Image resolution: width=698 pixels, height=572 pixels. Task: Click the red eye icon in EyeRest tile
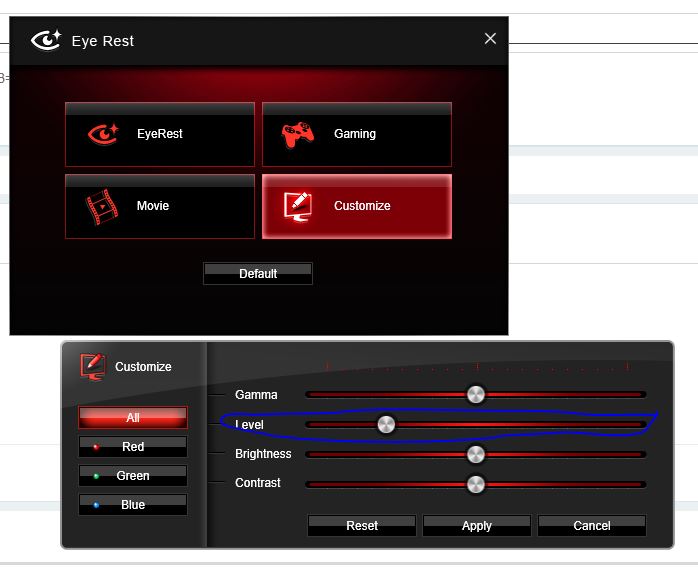(x=103, y=134)
